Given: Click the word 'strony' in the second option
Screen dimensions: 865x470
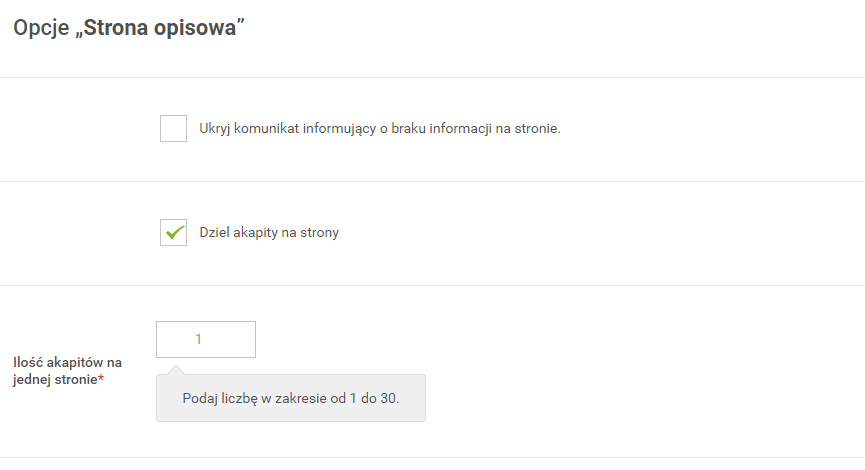Looking at the screenshot, I should click(319, 233).
